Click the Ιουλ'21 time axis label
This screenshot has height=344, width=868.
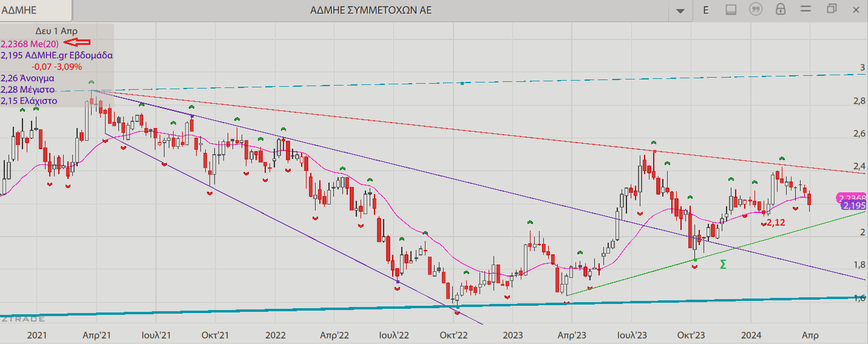point(155,334)
